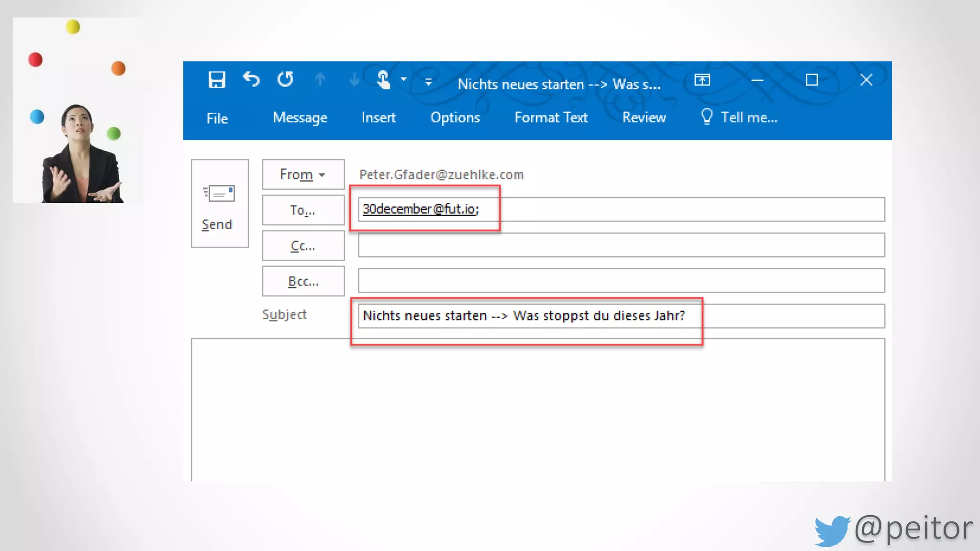Click the Undo arrow icon

(x=251, y=79)
